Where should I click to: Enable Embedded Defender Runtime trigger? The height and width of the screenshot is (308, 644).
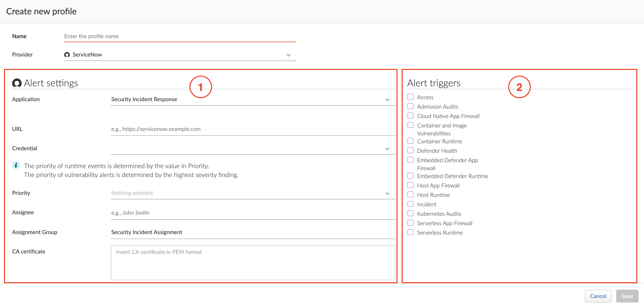tap(410, 176)
